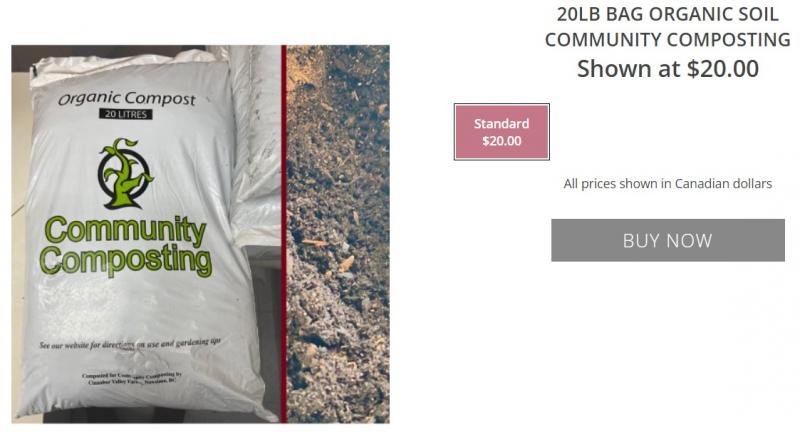Click the '$20.00' text inside Standard option
The width and height of the screenshot is (800, 432).
pyautogui.click(x=502, y=141)
